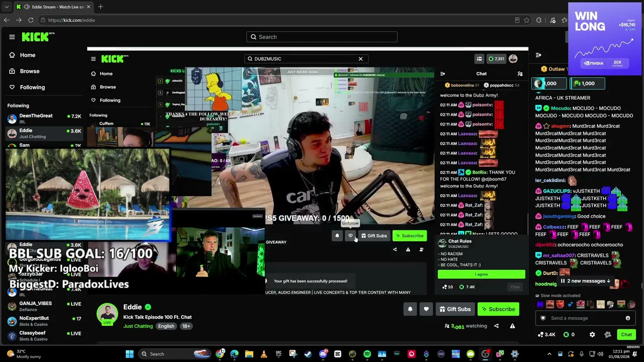The height and width of the screenshot is (362, 644).
Task: Open Steam from the taskbar
Action: (x=308, y=354)
